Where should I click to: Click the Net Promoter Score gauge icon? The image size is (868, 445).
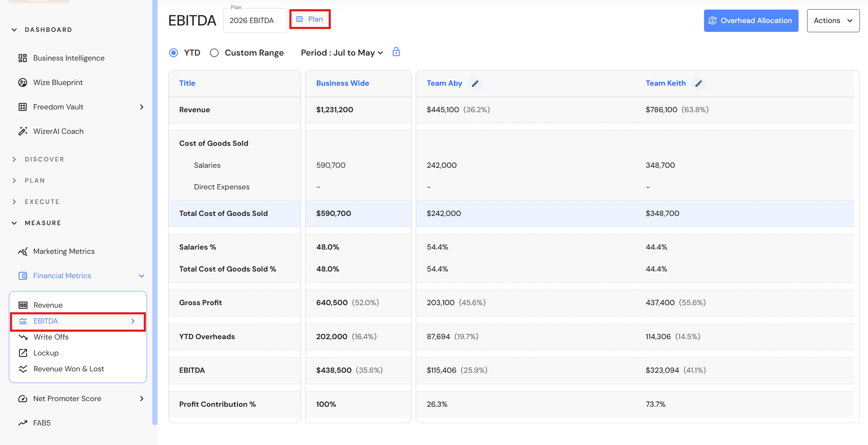[23, 399]
